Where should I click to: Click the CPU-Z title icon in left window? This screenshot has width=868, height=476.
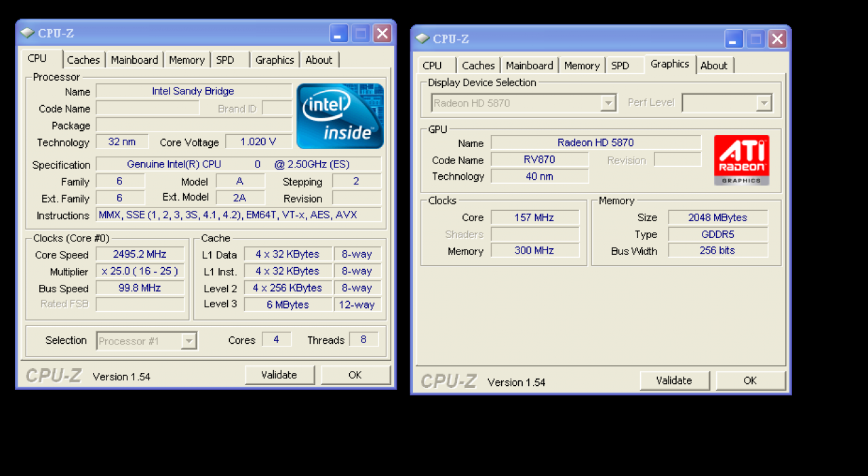pos(27,33)
